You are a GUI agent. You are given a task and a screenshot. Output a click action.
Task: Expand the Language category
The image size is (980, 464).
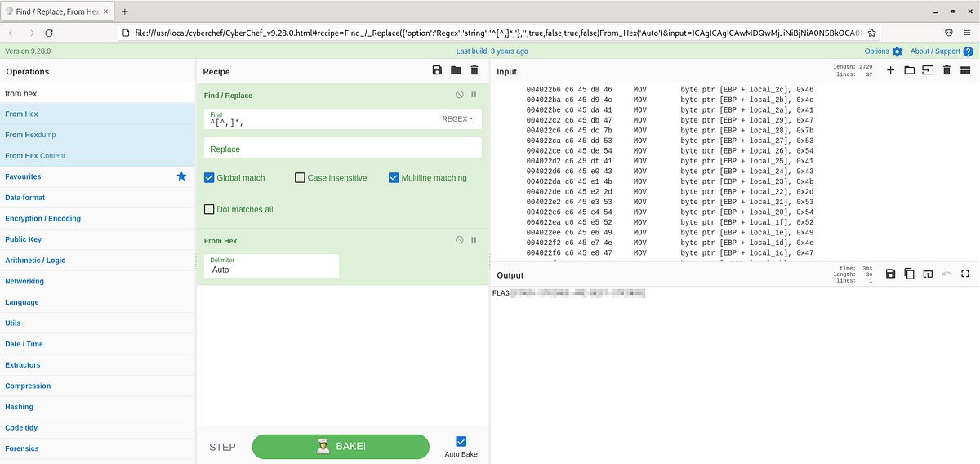(98, 302)
